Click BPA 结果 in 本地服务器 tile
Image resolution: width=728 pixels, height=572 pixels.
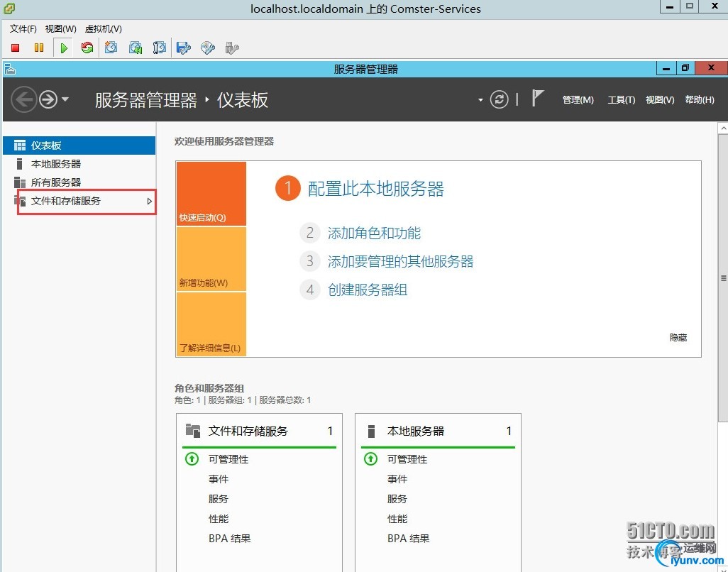point(409,539)
